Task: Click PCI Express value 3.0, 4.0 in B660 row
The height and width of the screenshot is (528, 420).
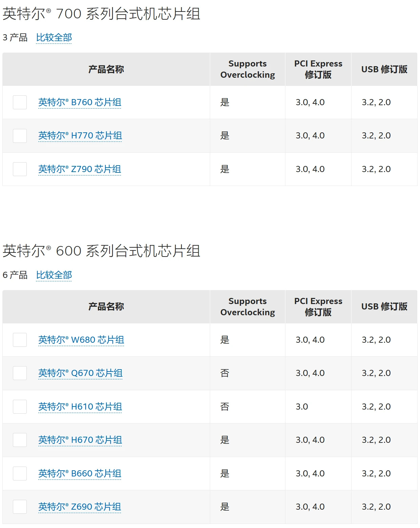Action: coord(310,473)
